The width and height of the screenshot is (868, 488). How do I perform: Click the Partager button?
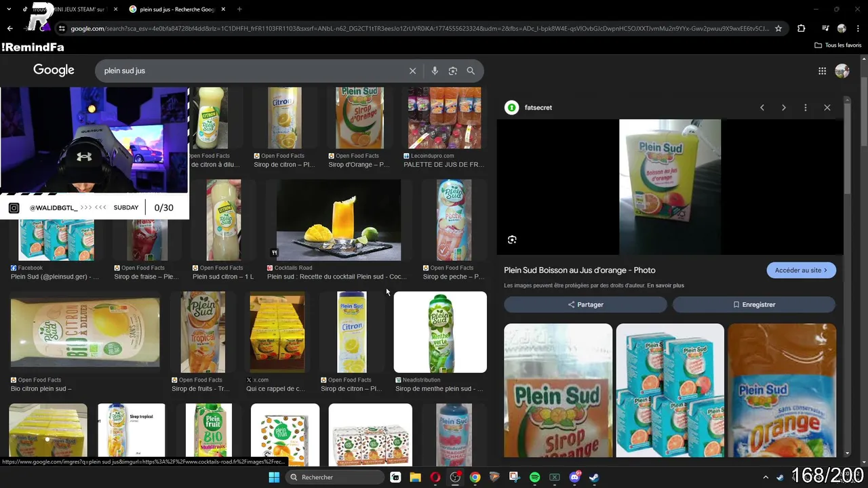[585, 304]
